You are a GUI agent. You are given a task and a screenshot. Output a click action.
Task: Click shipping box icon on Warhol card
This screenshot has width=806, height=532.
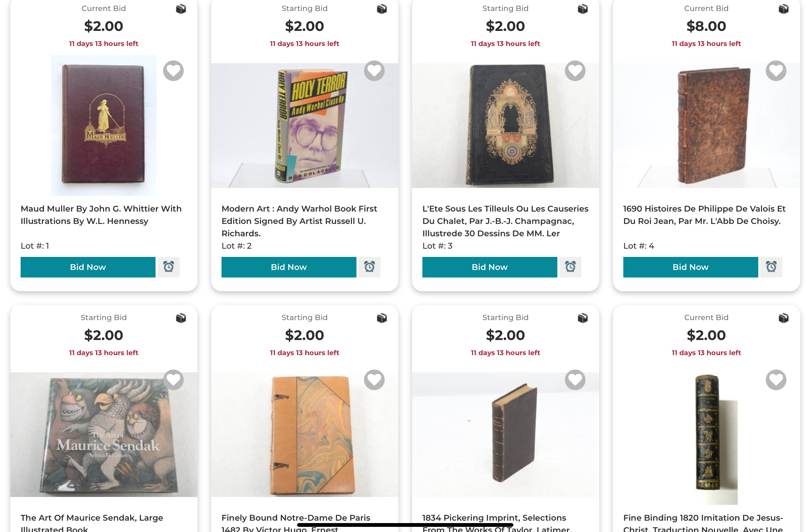pos(382,9)
